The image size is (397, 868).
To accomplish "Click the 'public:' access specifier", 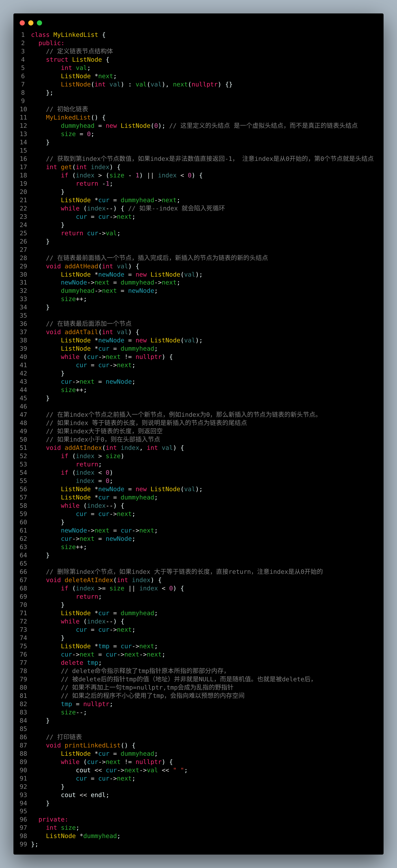I will click(51, 43).
